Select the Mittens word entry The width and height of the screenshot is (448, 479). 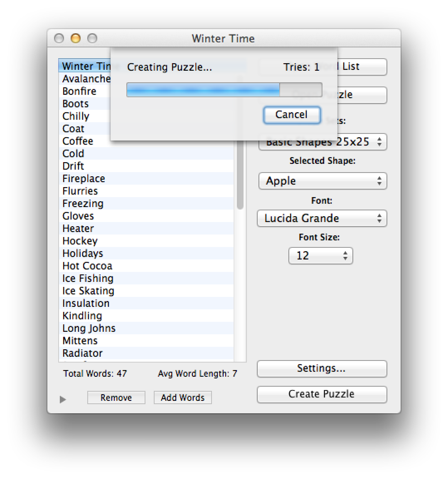(x=80, y=341)
